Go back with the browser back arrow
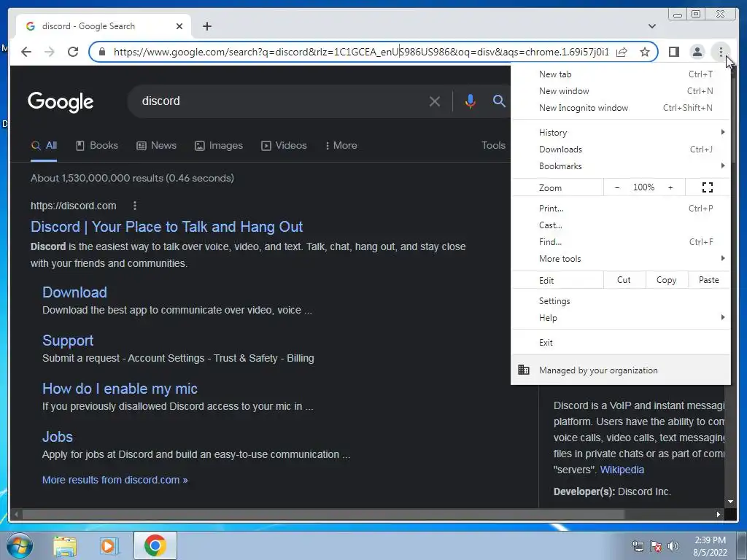Image resolution: width=747 pixels, height=560 pixels. 26,52
